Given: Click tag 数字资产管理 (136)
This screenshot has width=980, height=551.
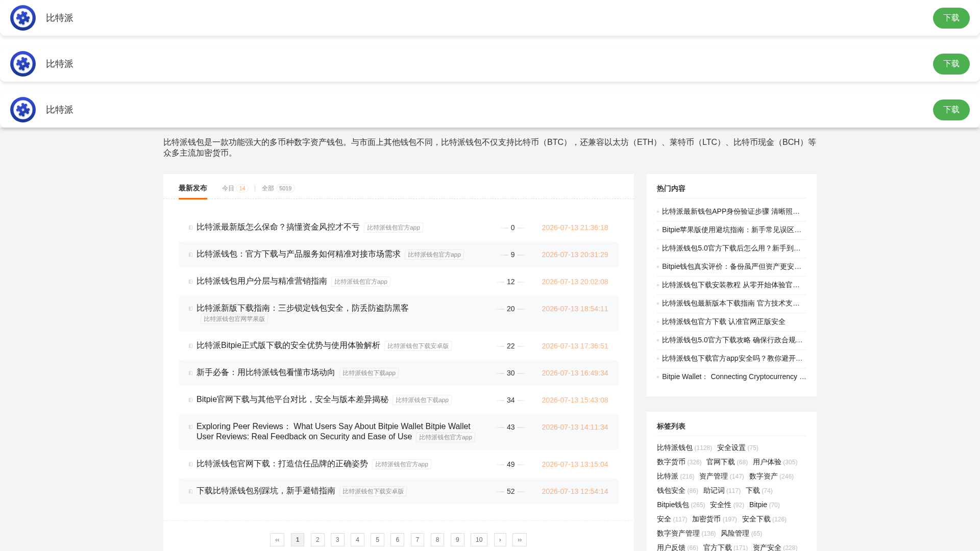Looking at the screenshot, I should coord(686,533).
